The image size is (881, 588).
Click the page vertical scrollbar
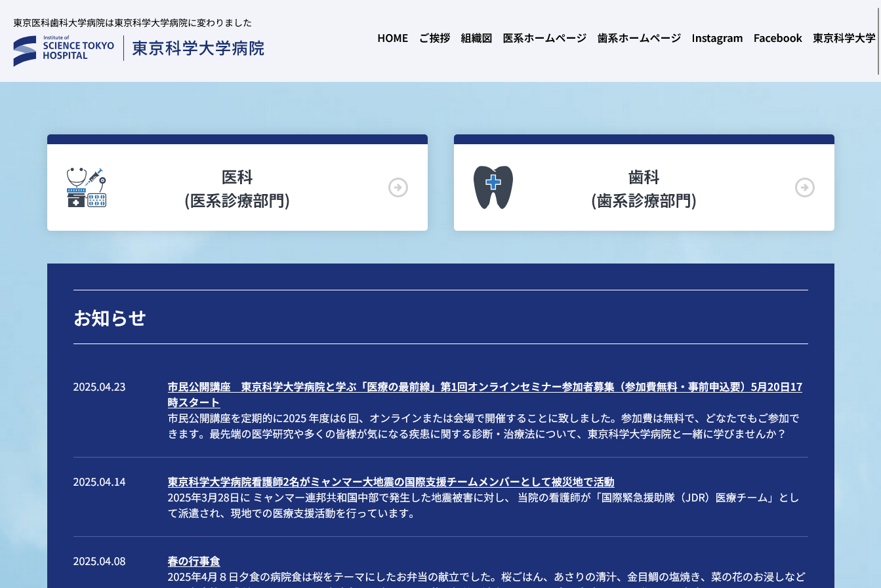[x=878, y=39]
